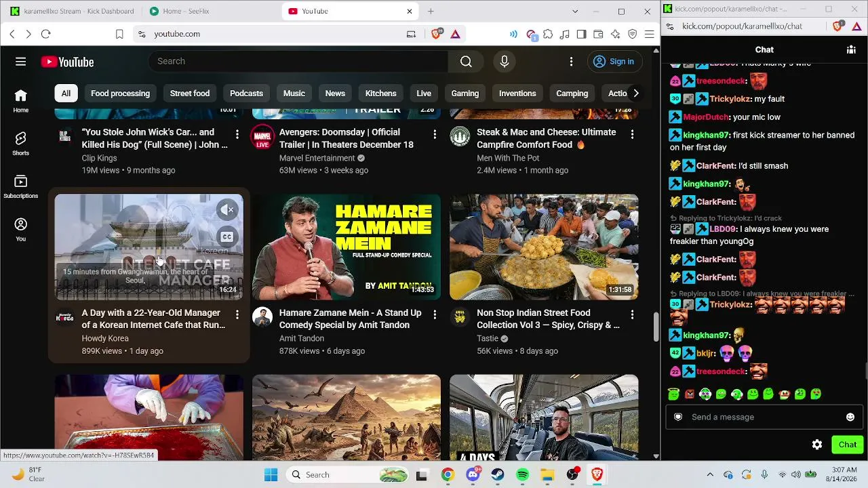
Task: Open the Hamare Zamane Mein video thumbnail
Action: click(x=347, y=247)
